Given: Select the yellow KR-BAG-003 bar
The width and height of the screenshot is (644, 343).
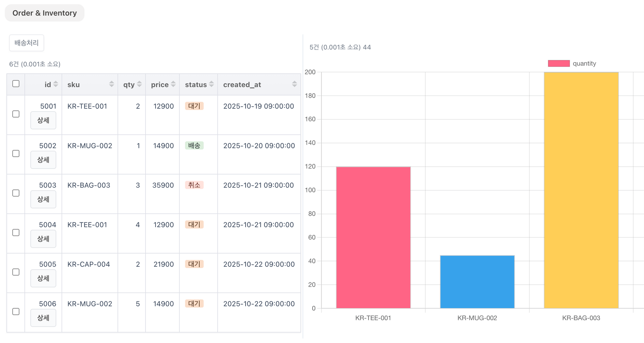Looking at the screenshot, I should click(581, 190).
